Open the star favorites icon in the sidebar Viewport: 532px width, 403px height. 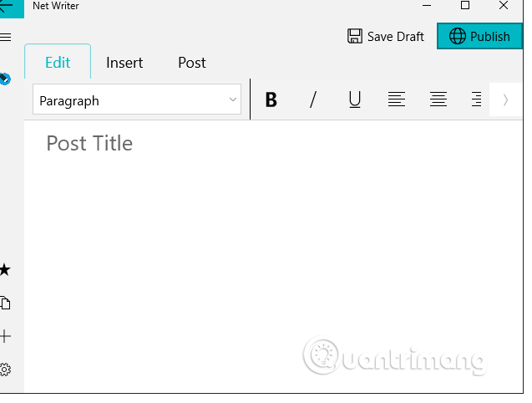(x=6, y=269)
